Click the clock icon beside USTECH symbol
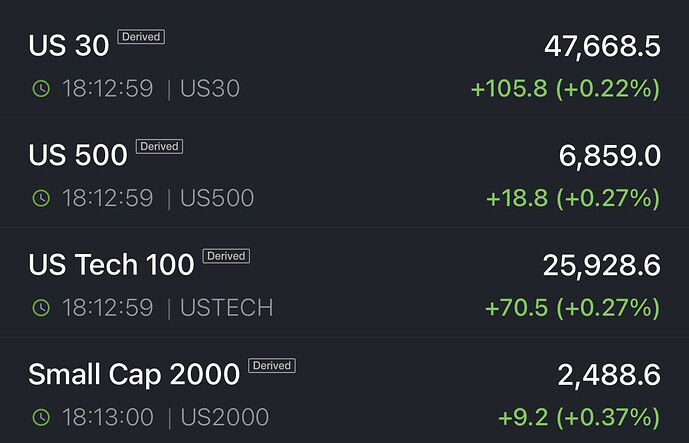The height and width of the screenshot is (443, 689). (41, 307)
